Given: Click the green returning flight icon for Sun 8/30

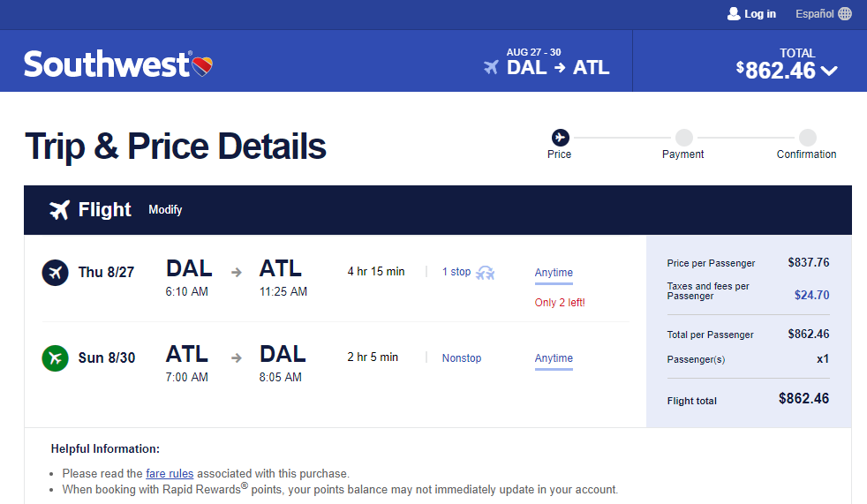Looking at the screenshot, I should [55, 358].
